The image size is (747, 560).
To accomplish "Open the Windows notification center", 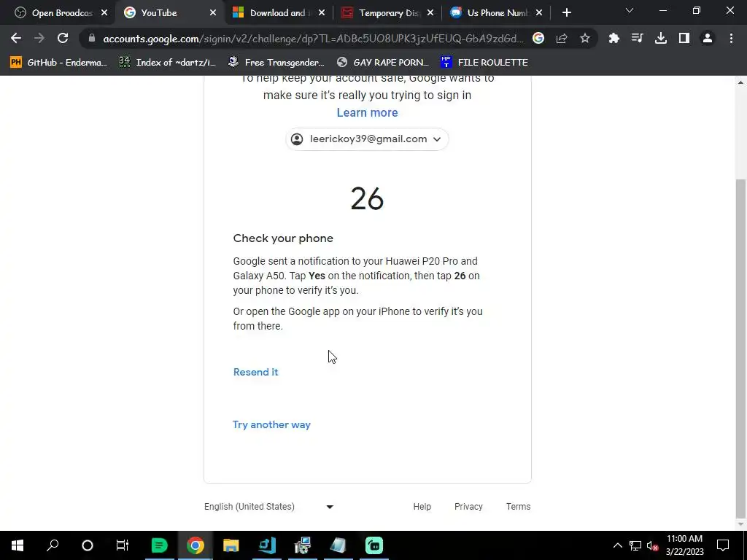I will tap(723, 545).
